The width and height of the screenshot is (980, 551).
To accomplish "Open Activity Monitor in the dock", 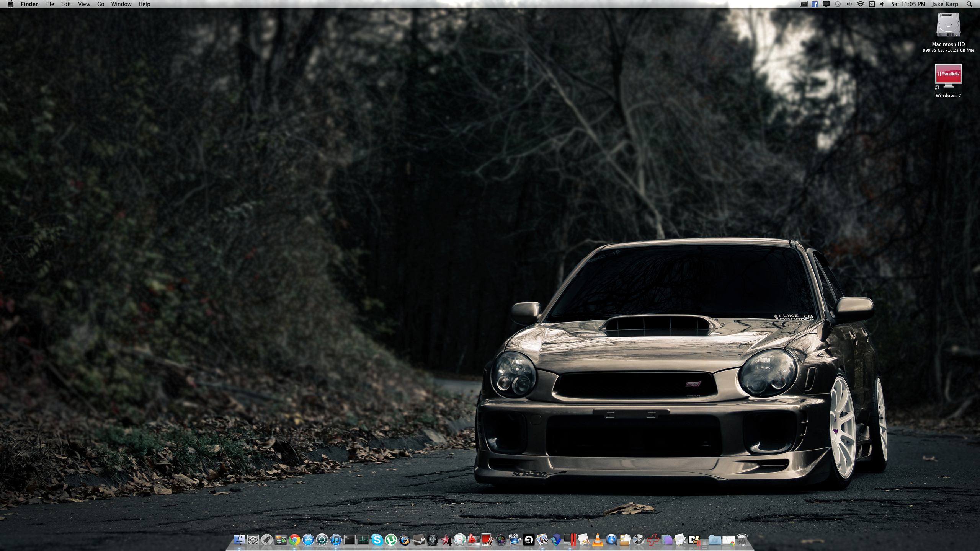I will pos(363,540).
